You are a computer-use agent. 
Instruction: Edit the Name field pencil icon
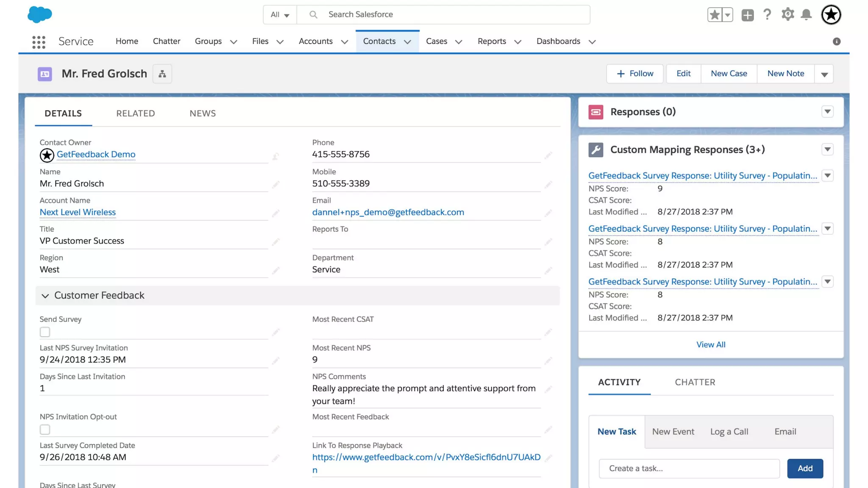[275, 185]
